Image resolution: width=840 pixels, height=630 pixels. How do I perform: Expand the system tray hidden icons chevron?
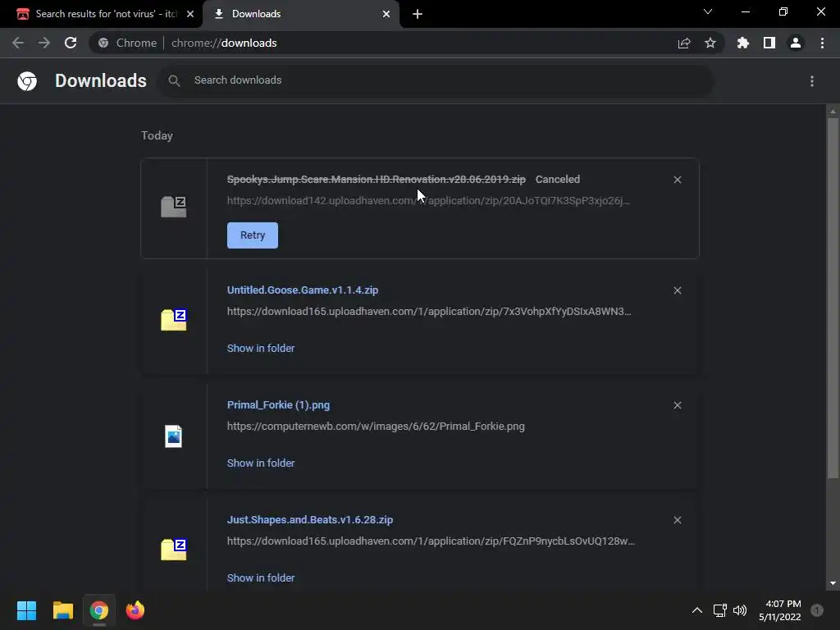pyautogui.click(x=697, y=610)
